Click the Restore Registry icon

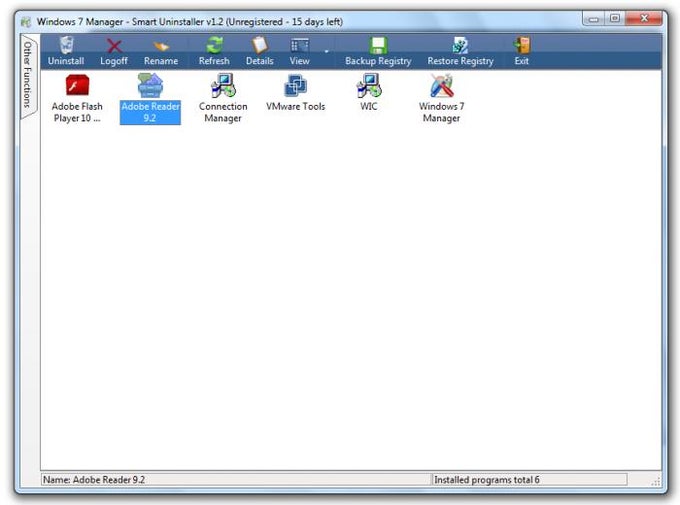[x=460, y=45]
